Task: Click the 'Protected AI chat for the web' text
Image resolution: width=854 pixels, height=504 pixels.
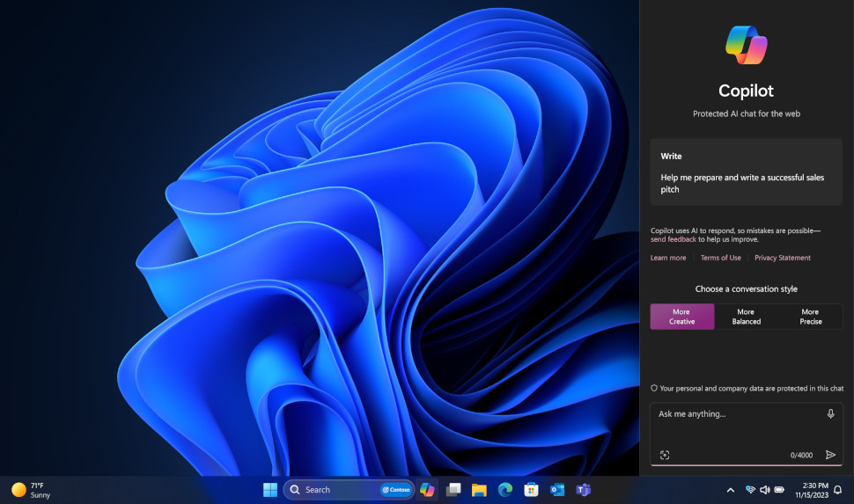Action: coord(747,113)
